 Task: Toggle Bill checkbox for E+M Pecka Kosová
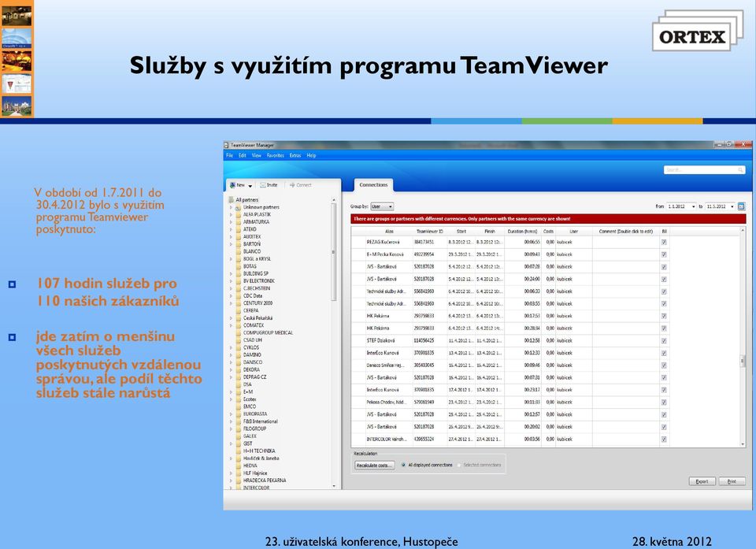(664, 254)
